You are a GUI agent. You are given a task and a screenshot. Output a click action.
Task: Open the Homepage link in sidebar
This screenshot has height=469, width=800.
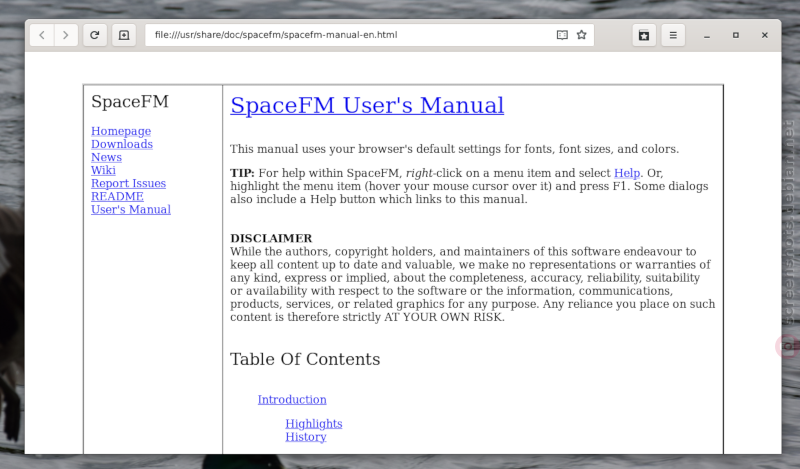121,131
